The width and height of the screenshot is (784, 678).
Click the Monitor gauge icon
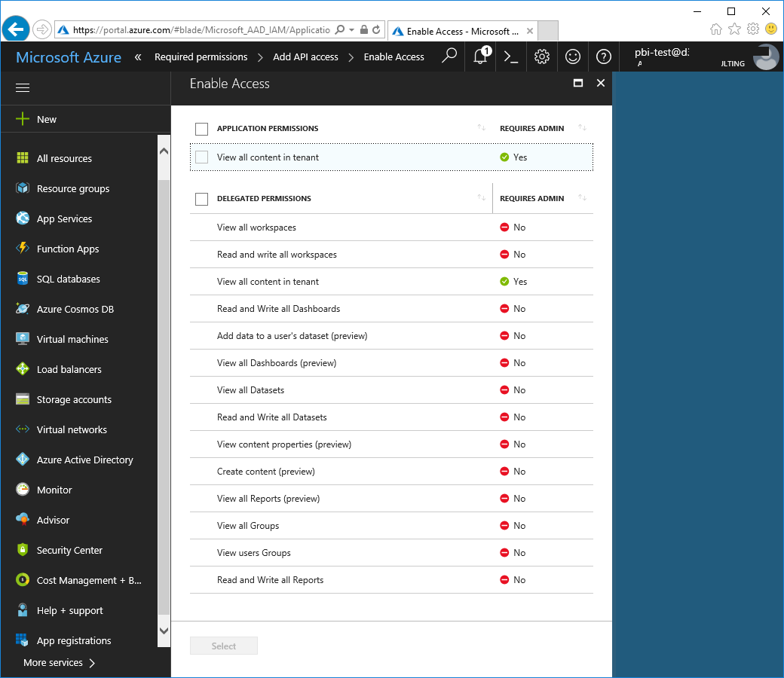tap(23, 490)
